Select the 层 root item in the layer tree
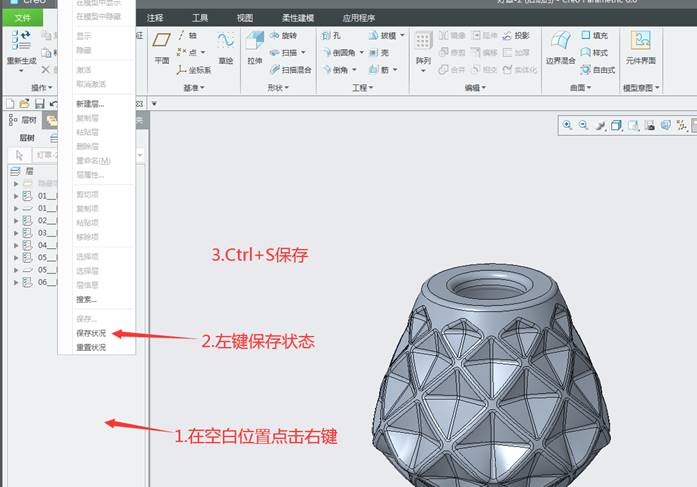 coord(22,171)
